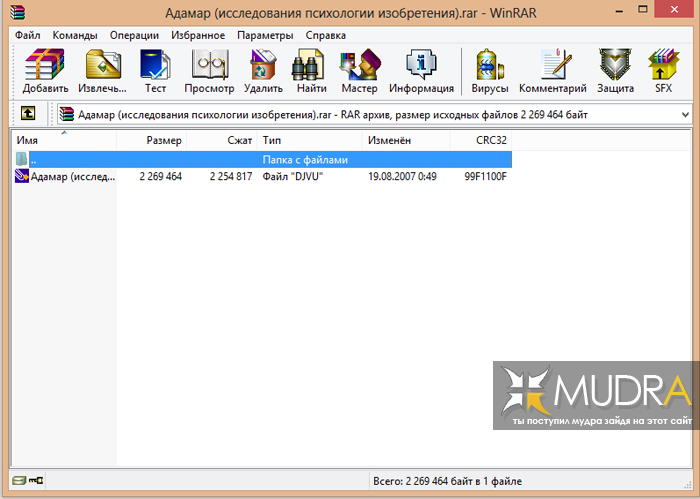Open the Комментарий (Comment) icon
The height and width of the screenshot is (499, 700).
click(555, 65)
